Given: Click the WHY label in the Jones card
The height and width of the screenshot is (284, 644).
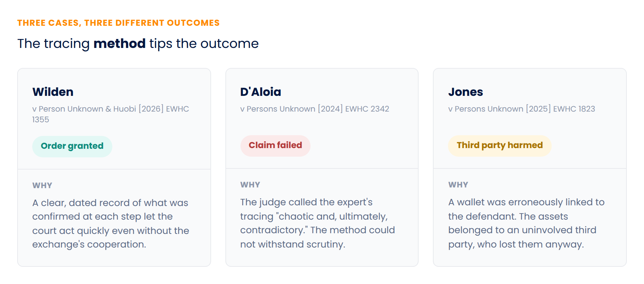Looking at the screenshot, I should pyautogui.click(x=458, y=185).
